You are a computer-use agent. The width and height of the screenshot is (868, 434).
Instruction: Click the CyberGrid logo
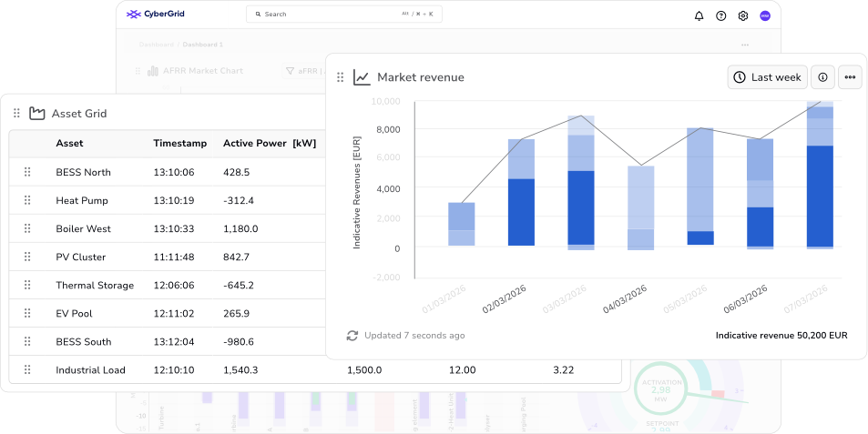click(155, 15)
